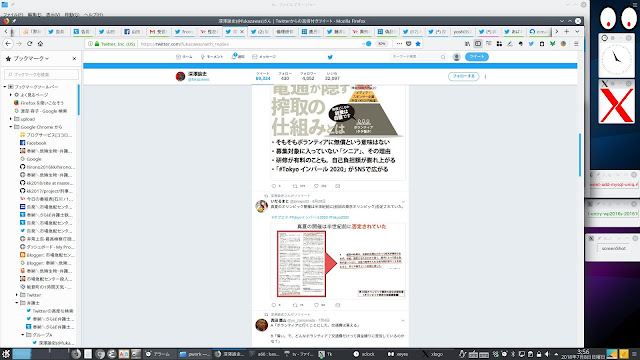
Task: Go to the Firefox home page icon
Action: point(40,44)
